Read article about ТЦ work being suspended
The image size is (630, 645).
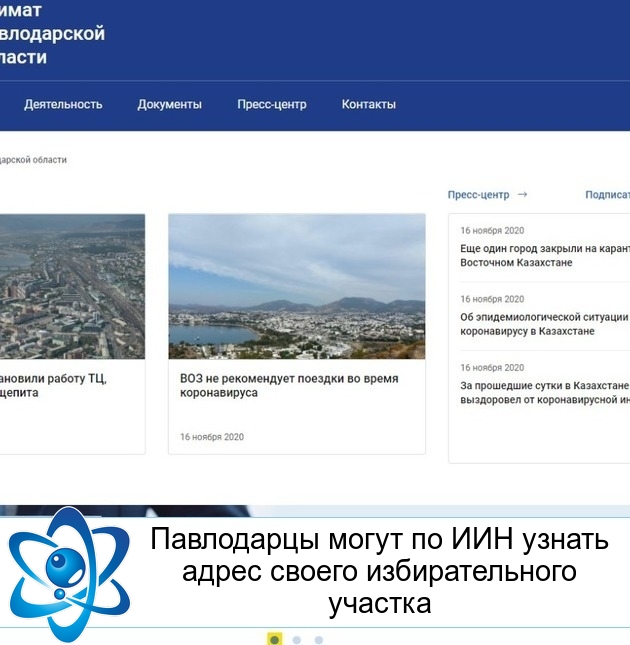click(55, 386)
